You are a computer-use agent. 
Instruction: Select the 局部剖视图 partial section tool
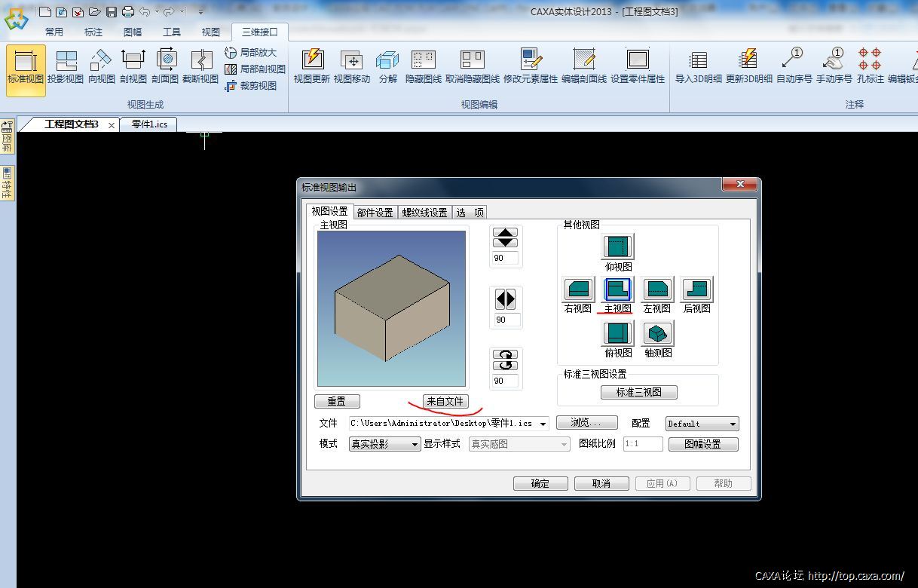coord(256,69)
